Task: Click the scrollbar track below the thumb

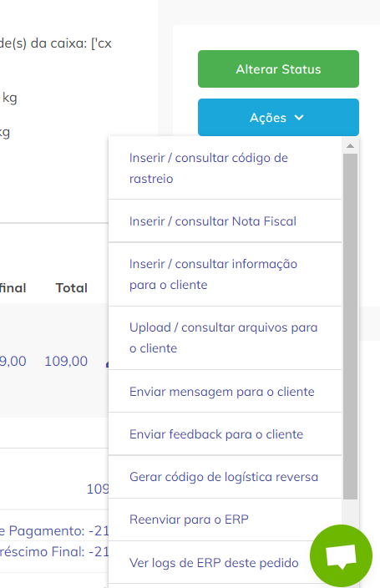Action: click(x=351, y=512)
